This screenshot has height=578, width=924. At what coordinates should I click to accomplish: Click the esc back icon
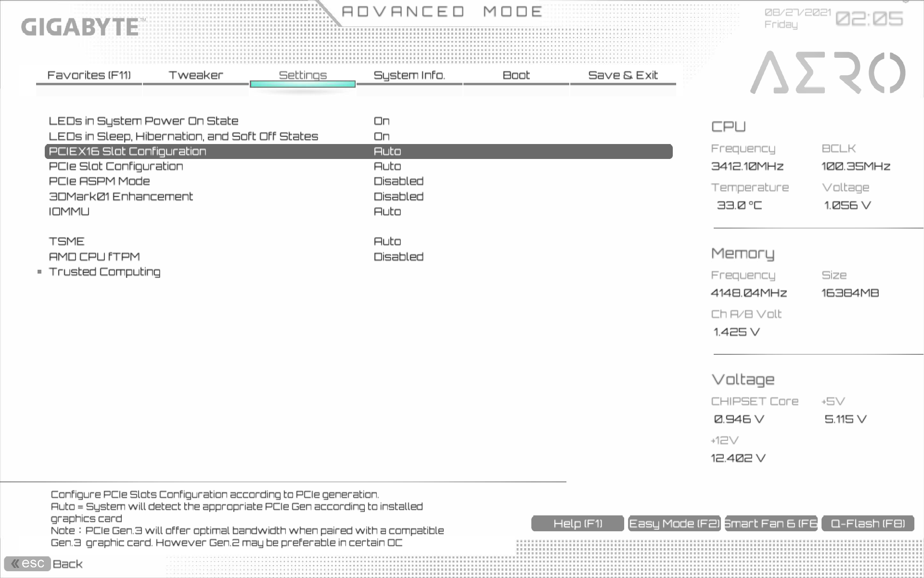[x=27, y=563]
